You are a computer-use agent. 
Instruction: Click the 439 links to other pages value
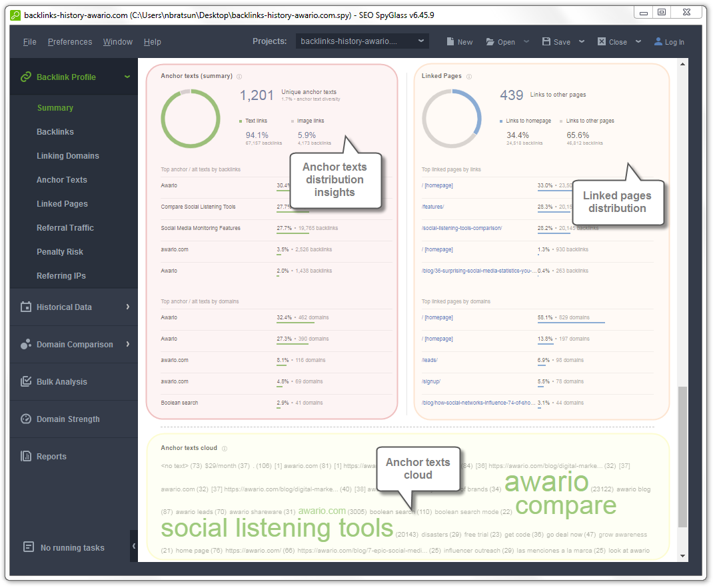tap(512, 95)
